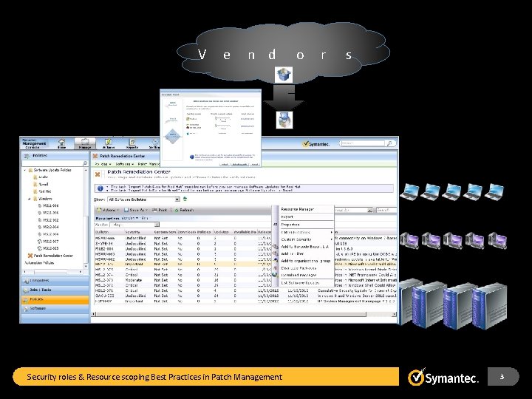Click the Automation Policies tree entry
532x399 pixels.
[x=39, y=262]
